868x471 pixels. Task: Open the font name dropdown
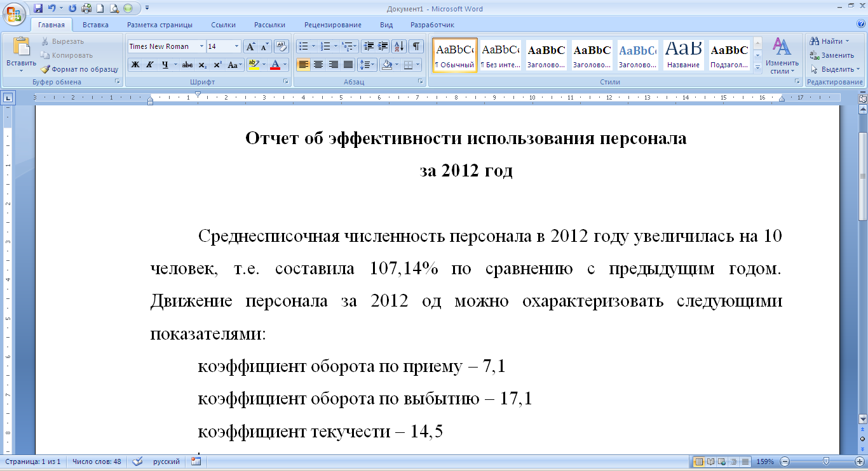[202, 46]
